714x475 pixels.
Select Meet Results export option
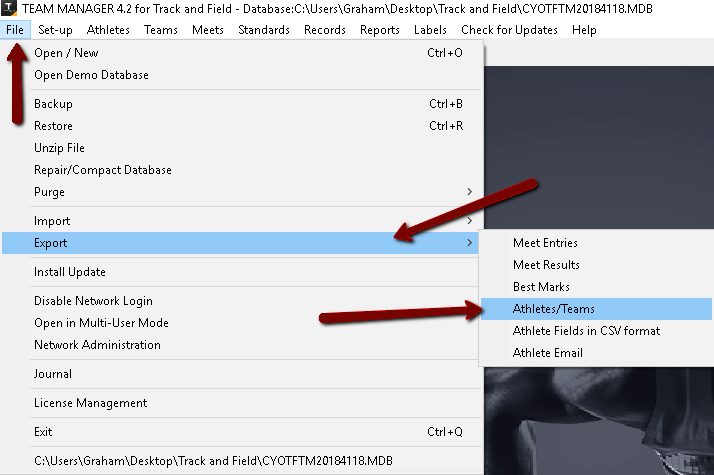pos(596,265)
